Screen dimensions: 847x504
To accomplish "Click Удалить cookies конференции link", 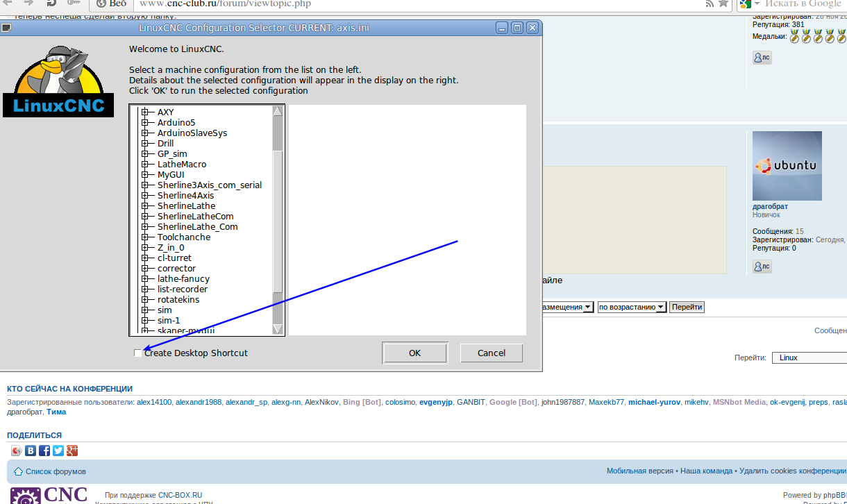I will click(793, 471).
